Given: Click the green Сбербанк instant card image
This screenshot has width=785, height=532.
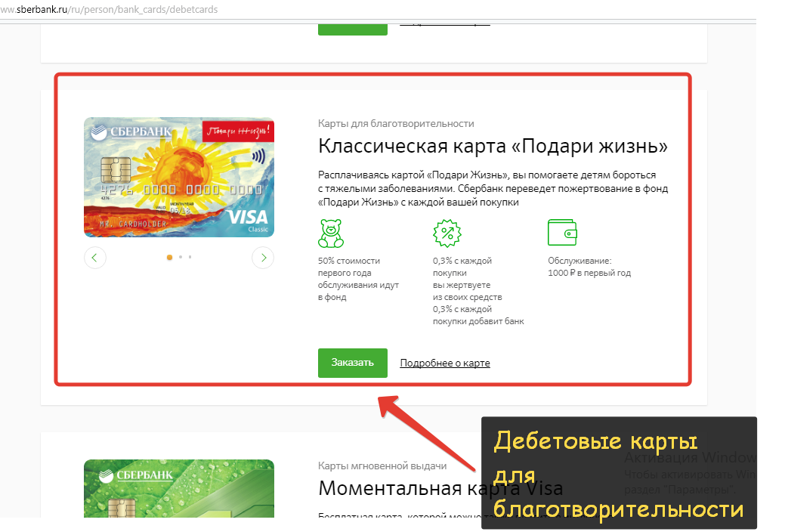Looking at the screenshot, I should click(x=179, y=488).
